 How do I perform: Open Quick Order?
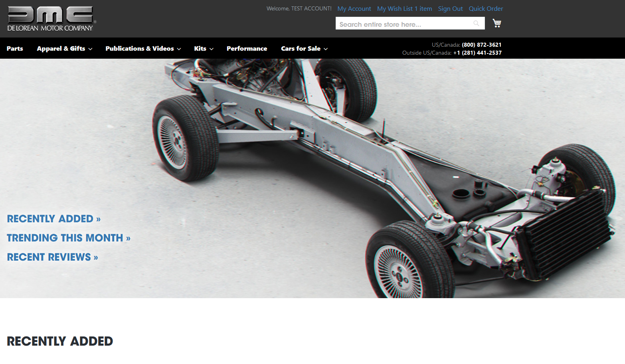[x=486, y=8]
